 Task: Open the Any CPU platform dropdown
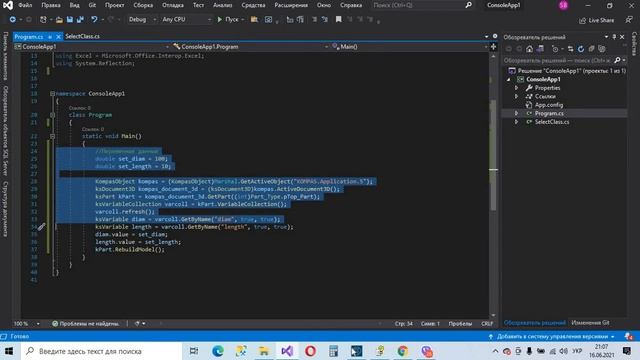[x=187, y=19]
